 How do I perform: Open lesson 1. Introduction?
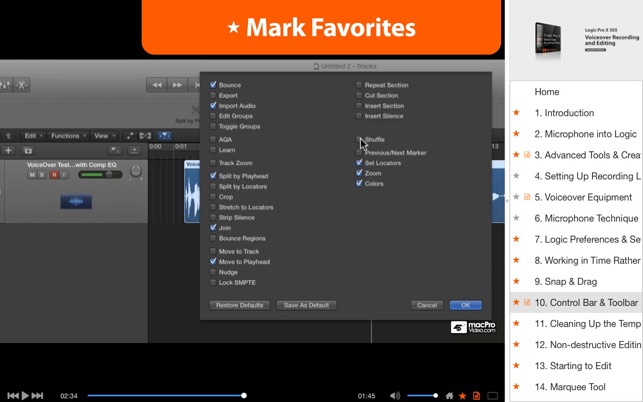576,113
